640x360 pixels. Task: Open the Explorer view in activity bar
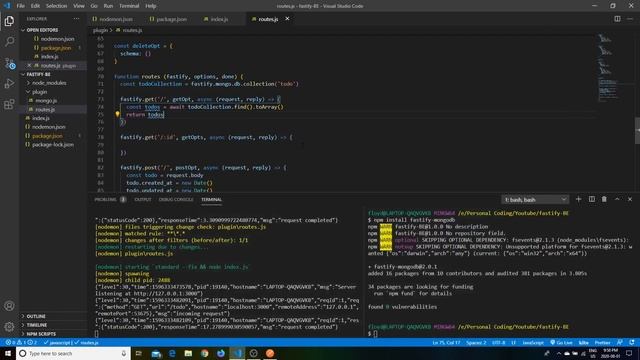(9, 21)
